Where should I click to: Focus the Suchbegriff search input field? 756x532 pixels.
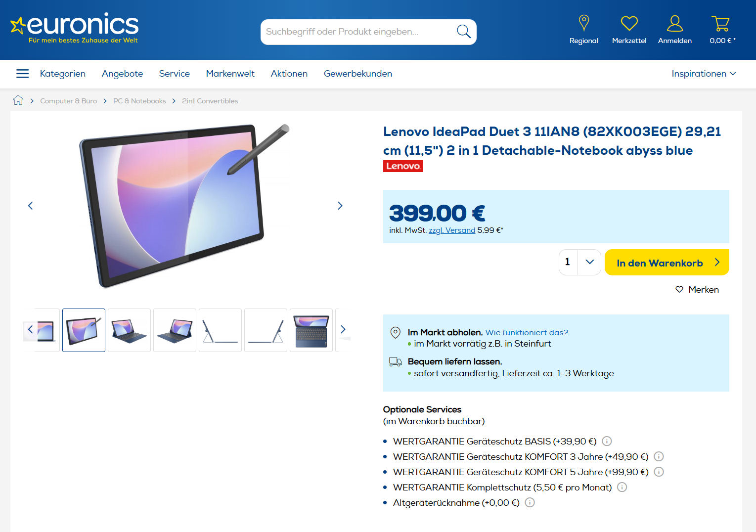358,32
